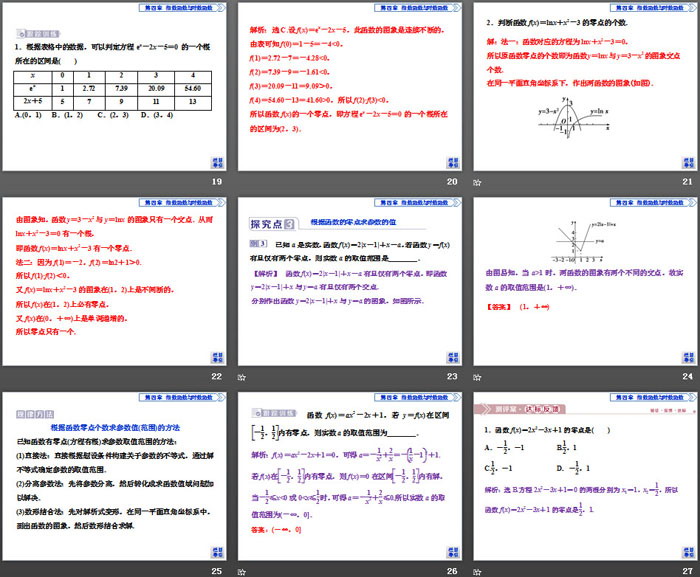Select slide 21 thumbnail with parabola graph

pos(585,87)
